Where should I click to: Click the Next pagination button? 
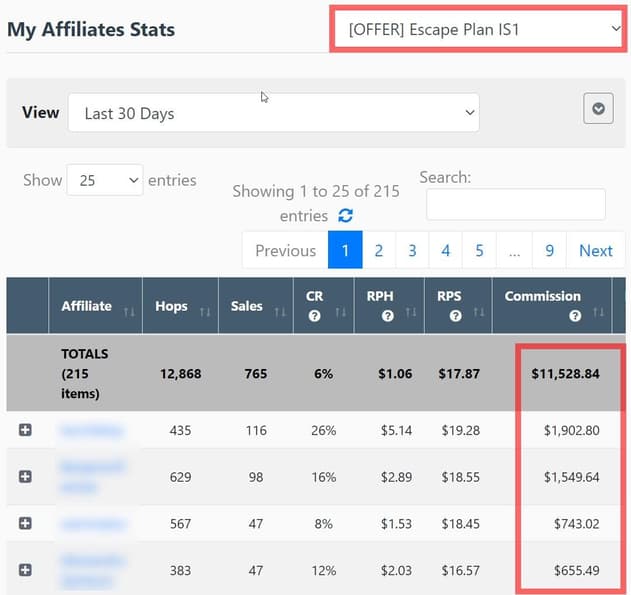click(595, 250)
